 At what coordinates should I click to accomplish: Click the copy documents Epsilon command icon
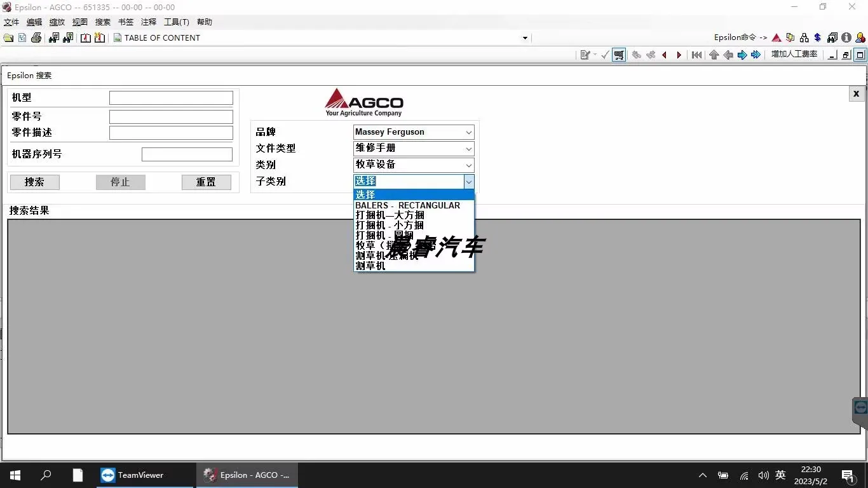click(x=790, y=38)
